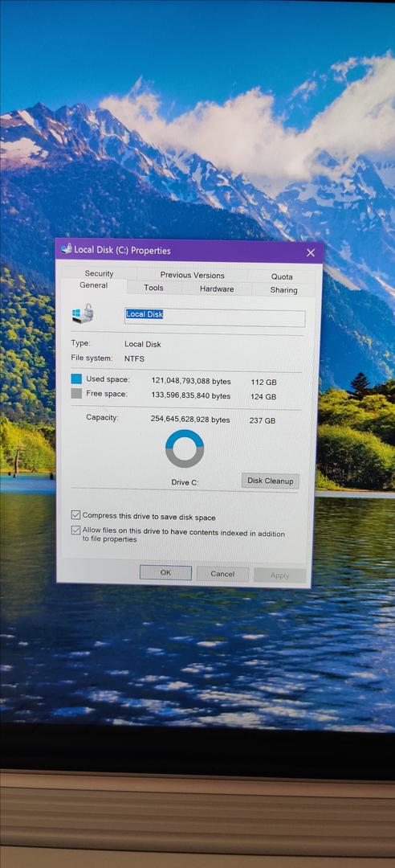Close the Local Disk Properties dialog
Screen dimensions: 395x868
click(311, 253)
